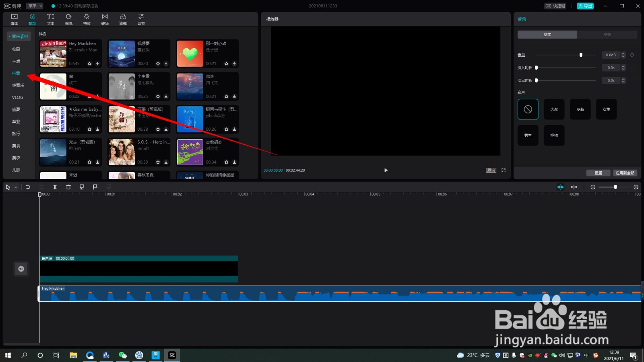Click the 原始 ratio button in player

click(491, 170)
